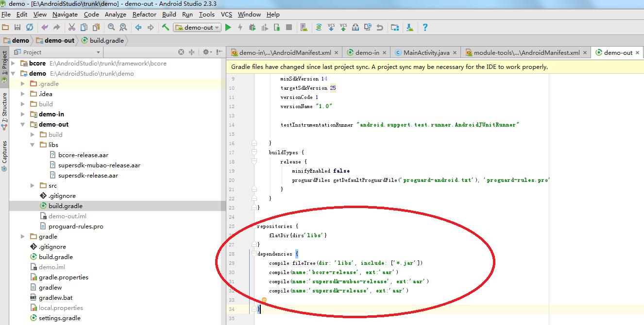The image size is (644, 325).
Task: Click the AVD Manager device icon
Action: [x=304, y=27]
